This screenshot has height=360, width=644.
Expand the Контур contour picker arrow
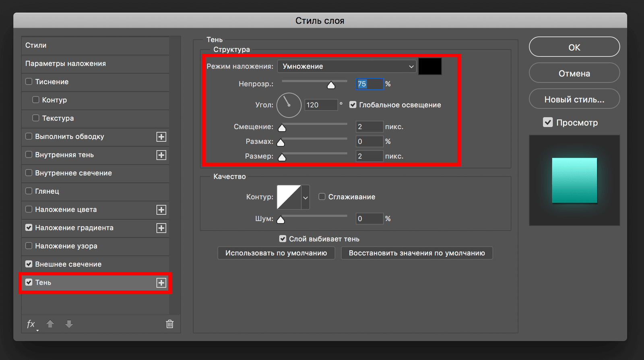(305, 197)
